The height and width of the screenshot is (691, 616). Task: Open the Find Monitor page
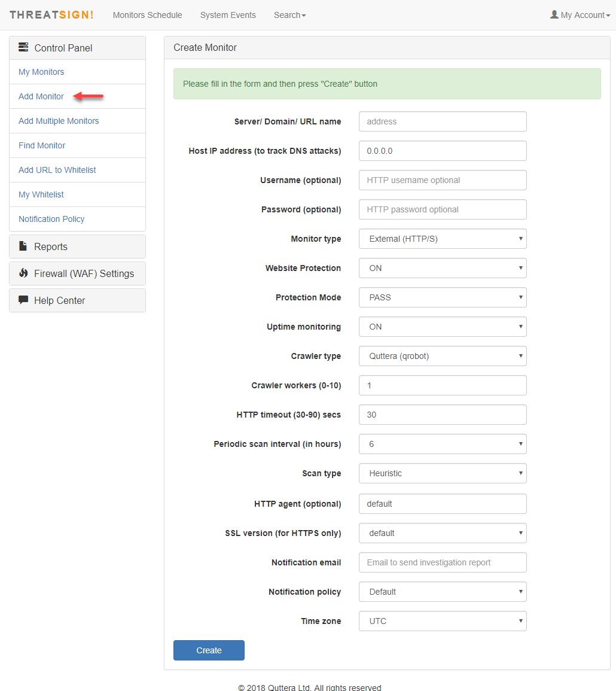tap(42, 145)
